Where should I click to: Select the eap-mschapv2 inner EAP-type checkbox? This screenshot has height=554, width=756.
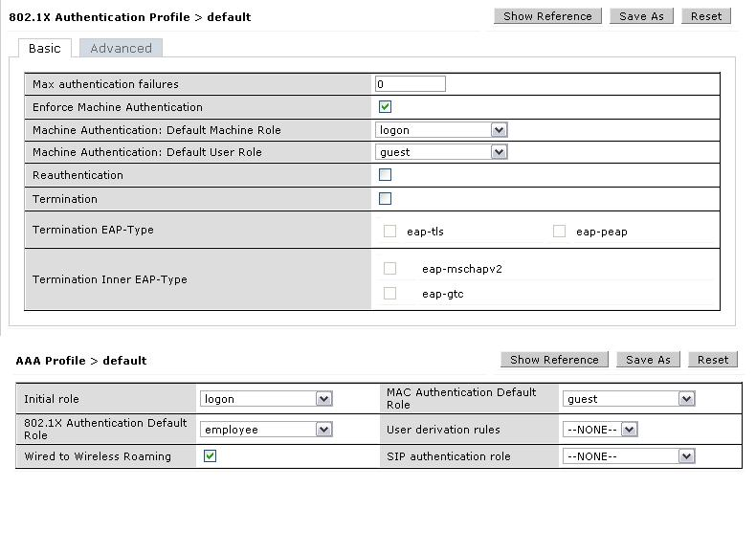tap(389, 269)
